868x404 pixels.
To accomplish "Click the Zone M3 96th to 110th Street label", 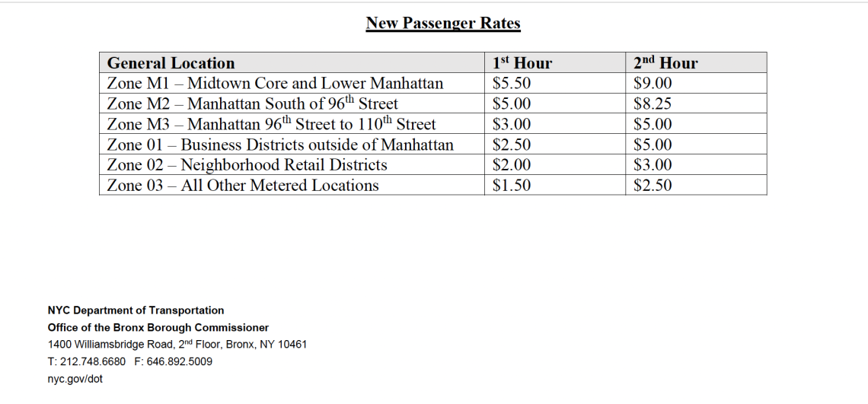I will (271, 123).
